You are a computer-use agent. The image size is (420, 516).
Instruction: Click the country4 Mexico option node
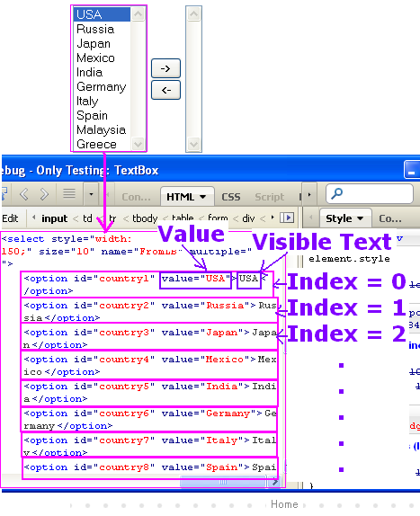150,365
